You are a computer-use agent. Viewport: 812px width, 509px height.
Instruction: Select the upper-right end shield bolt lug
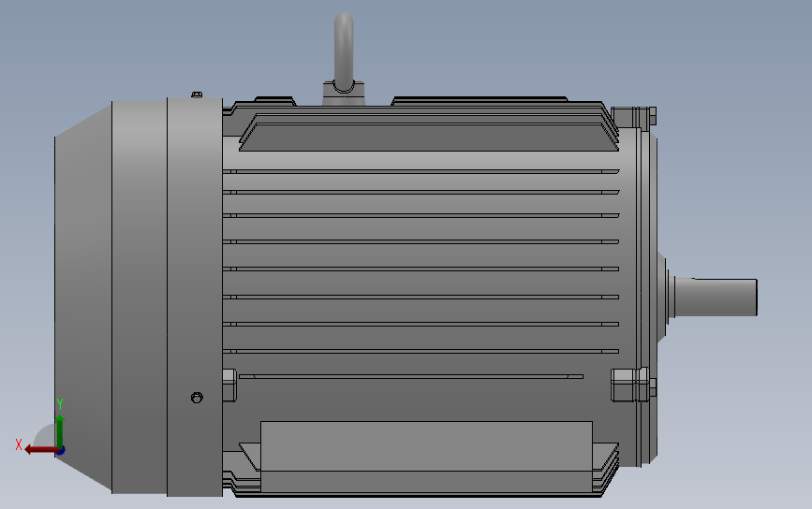(634, 116)
